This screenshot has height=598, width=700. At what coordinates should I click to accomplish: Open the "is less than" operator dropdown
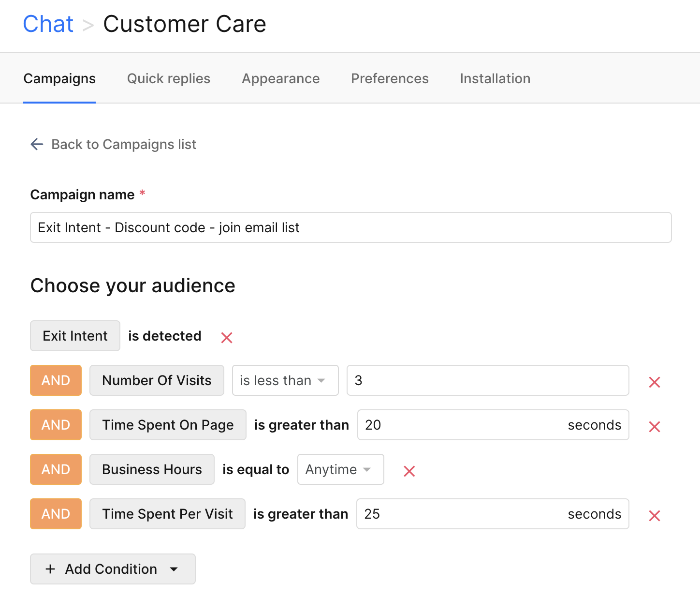pyautogui.click(x=285, y=381)
